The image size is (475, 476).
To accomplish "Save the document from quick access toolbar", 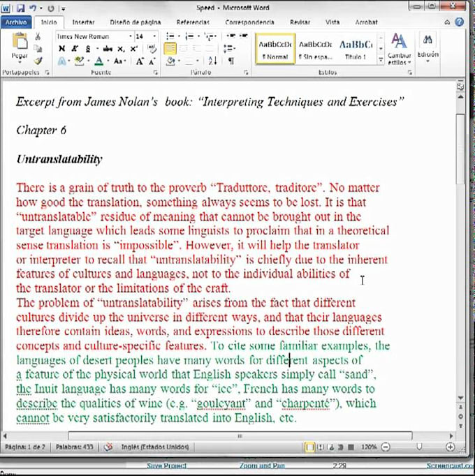I will pyautogui.click(x=20, y=8).
